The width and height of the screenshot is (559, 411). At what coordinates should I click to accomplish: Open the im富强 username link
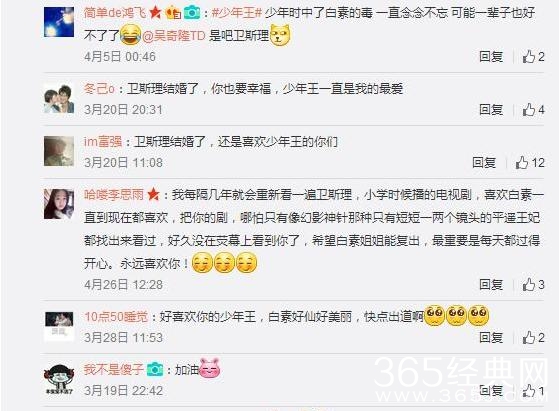pyautogui.click(x=103, y=142)
